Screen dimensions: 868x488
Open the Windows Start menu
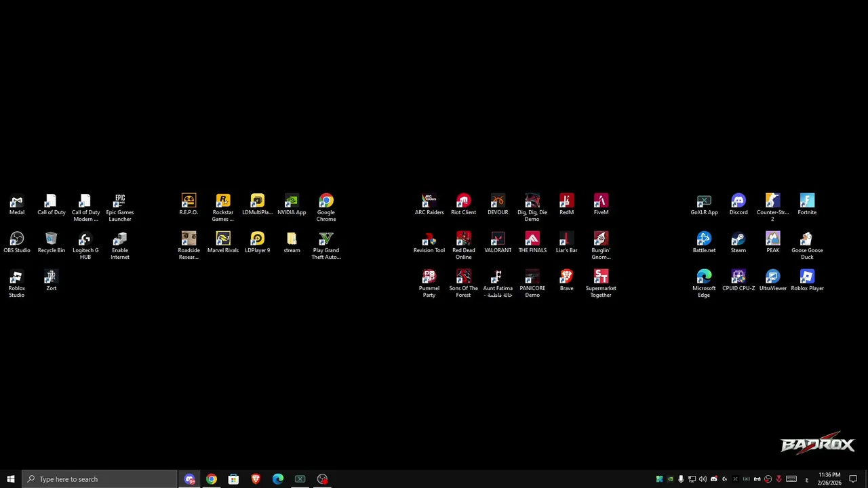(x=11, y=479)
